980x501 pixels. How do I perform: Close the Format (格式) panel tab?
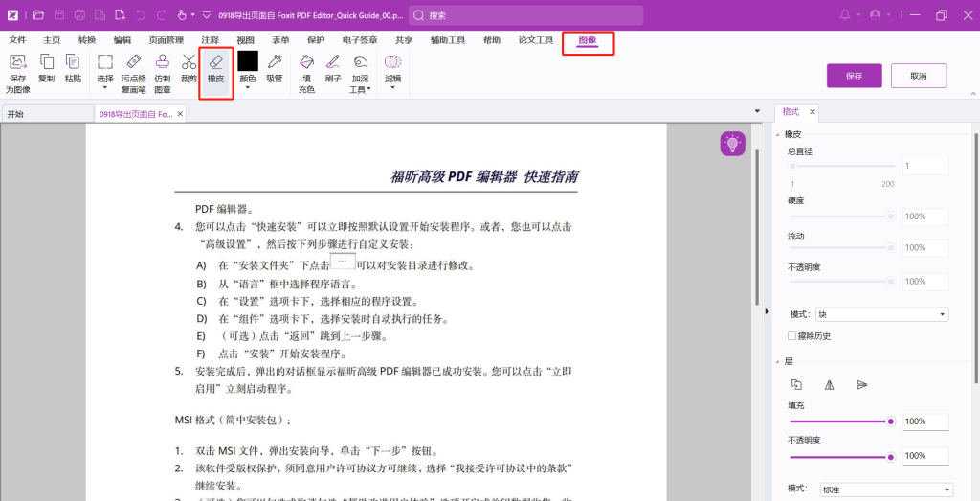pyautogui.click(x=813, y=112)
